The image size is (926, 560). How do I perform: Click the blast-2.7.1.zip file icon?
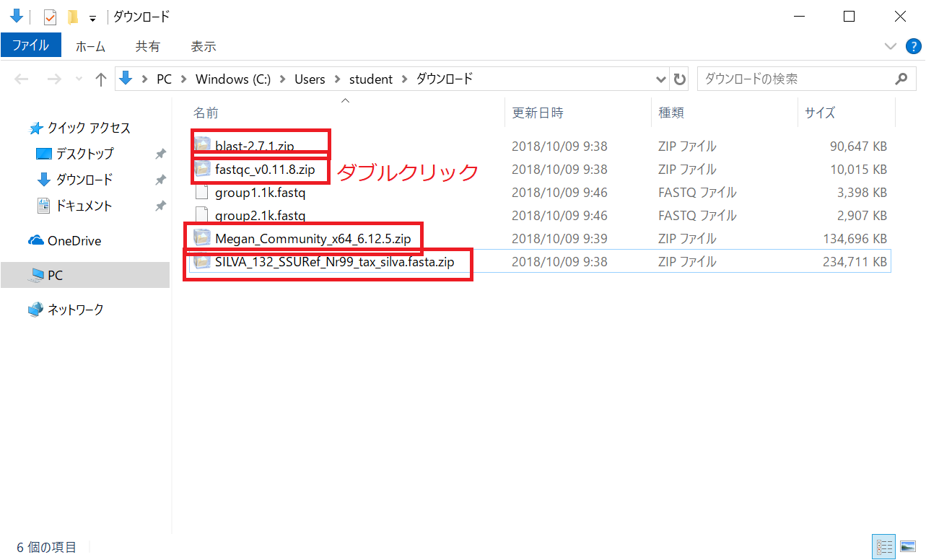pos(201,146)
